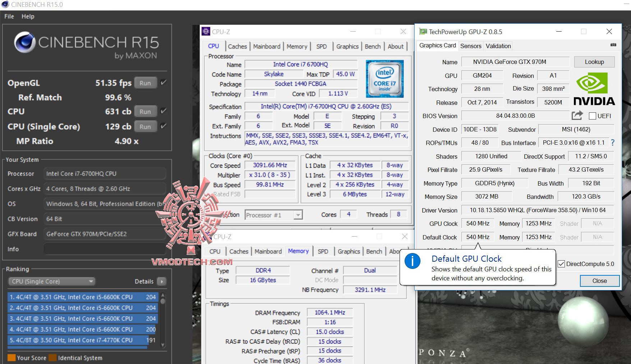Open About tab in upper CPU-Z window
The width and height of the screenshot is (631, 364).
click(396, 46)
